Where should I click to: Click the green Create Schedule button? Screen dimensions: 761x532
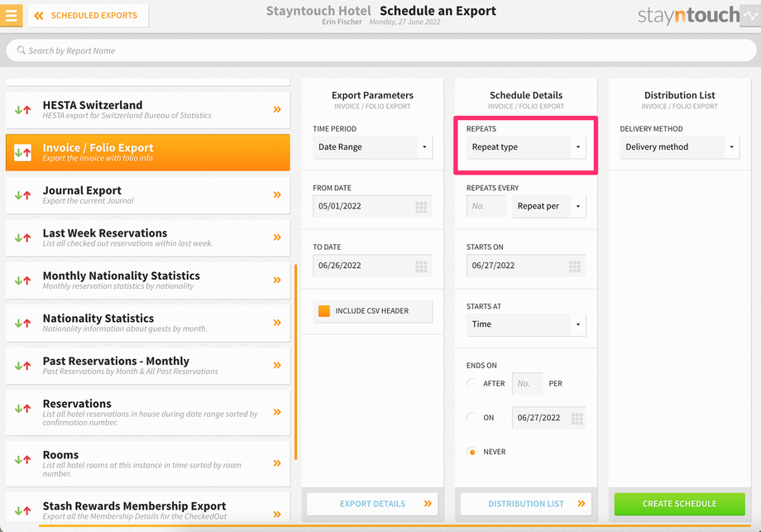click(679, 504)
